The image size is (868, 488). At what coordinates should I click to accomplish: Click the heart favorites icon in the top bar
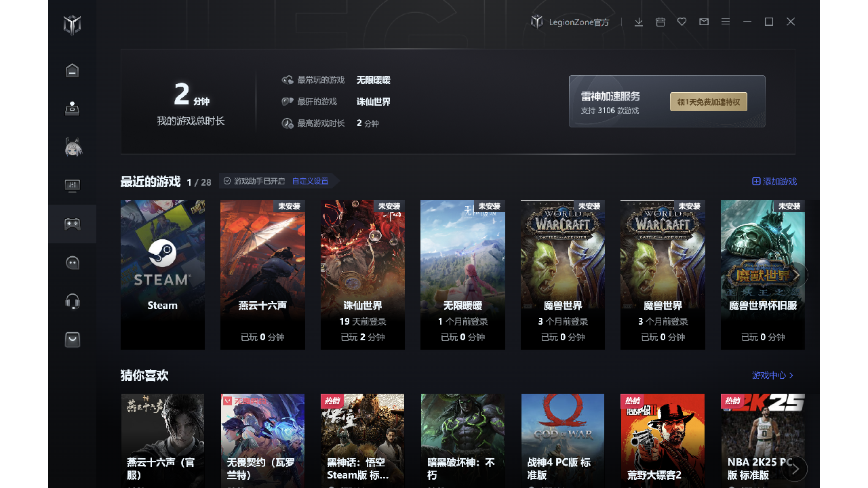tap(682, 22)
